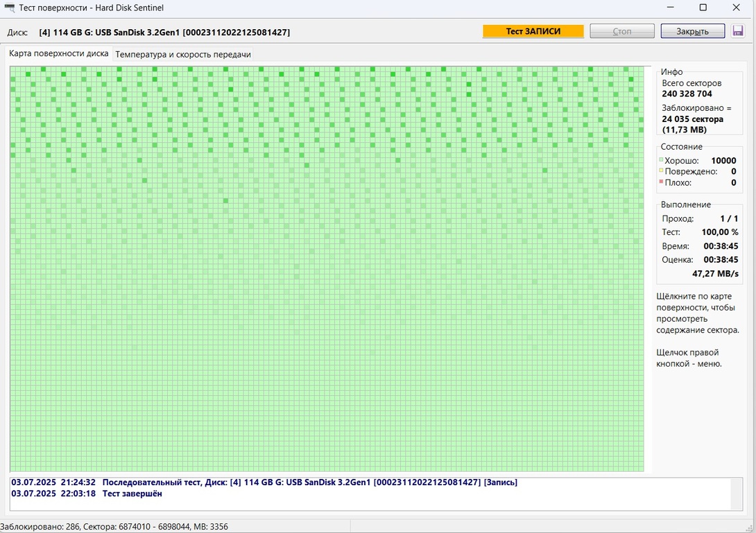Click the yellow Повреждено legend square

[661, 171]
